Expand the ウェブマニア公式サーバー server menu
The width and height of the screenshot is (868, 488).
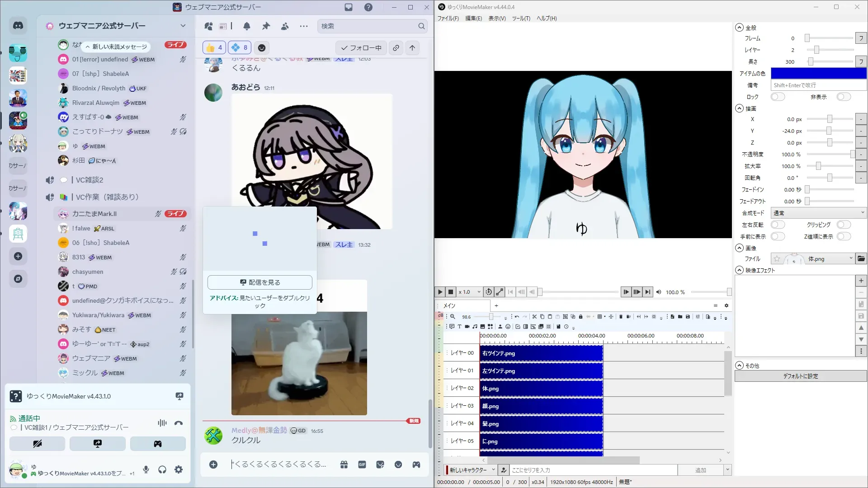pos(183,26)
